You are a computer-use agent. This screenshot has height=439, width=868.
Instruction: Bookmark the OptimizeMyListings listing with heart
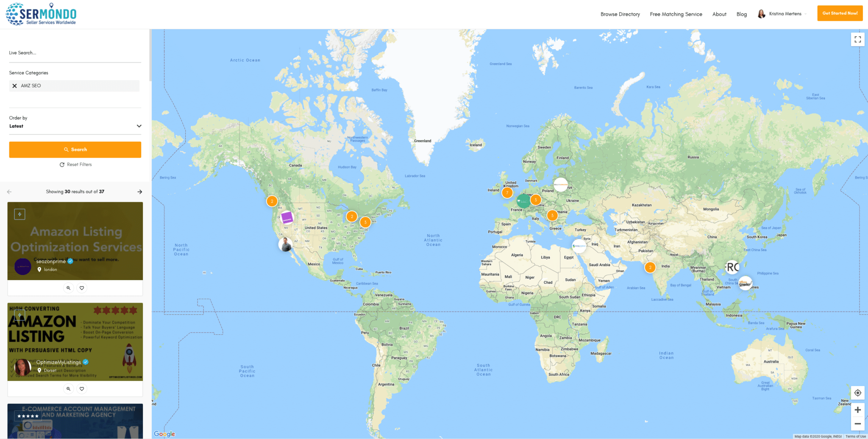pos(82,389)
